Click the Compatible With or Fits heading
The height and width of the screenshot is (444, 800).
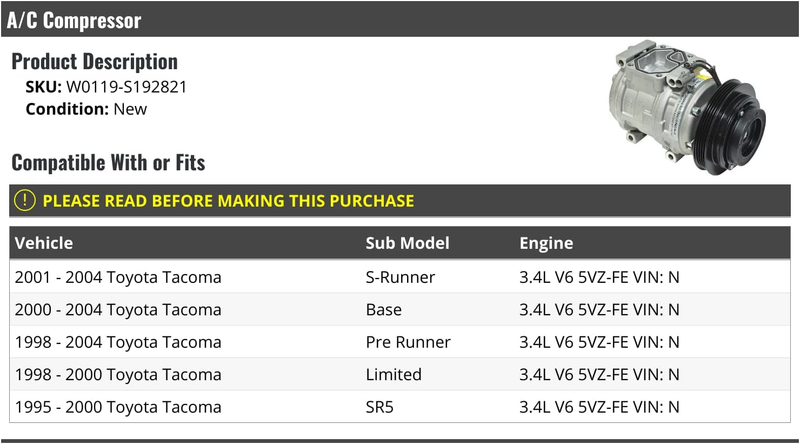[108, 163]
